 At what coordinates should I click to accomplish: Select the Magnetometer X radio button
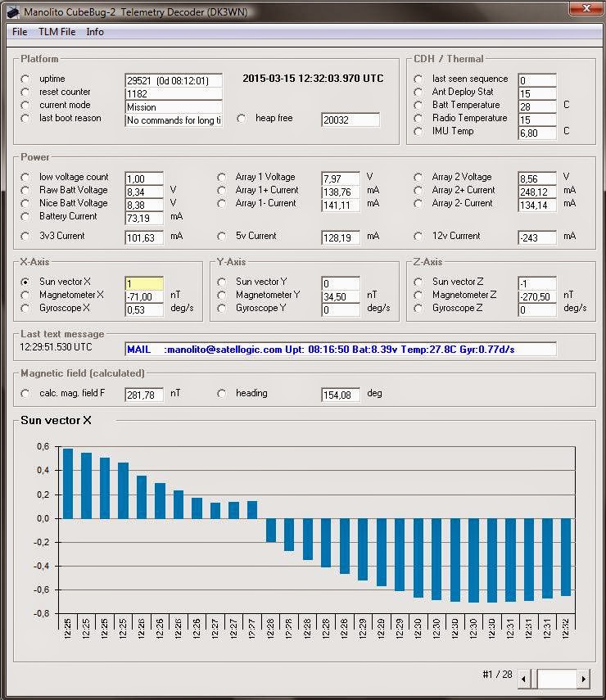[x=25, y=295]
